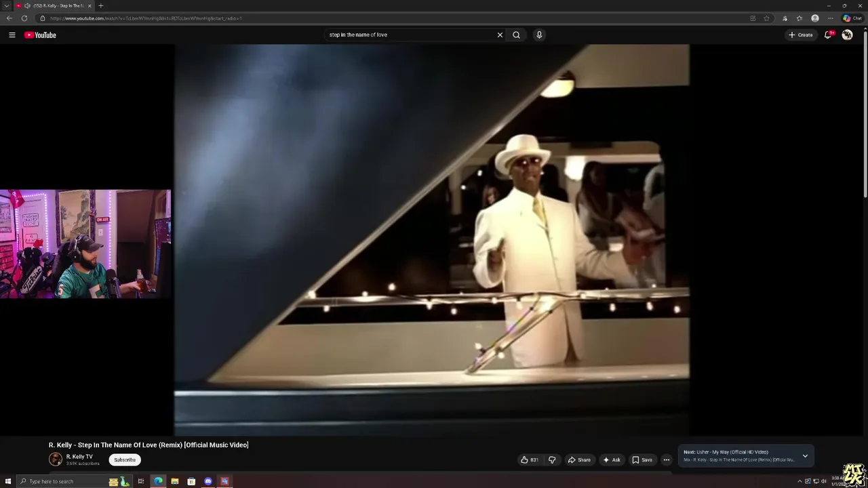Screen dimensions: 868x488
Task: Open browser Settings and more menu
Action: (830, 18)
